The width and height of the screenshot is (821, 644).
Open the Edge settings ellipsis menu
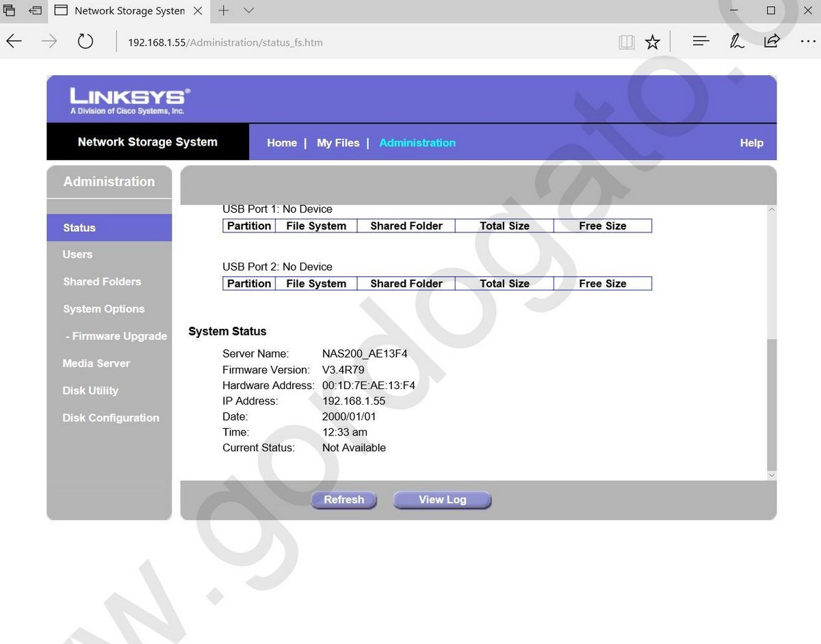coord(809,41)
